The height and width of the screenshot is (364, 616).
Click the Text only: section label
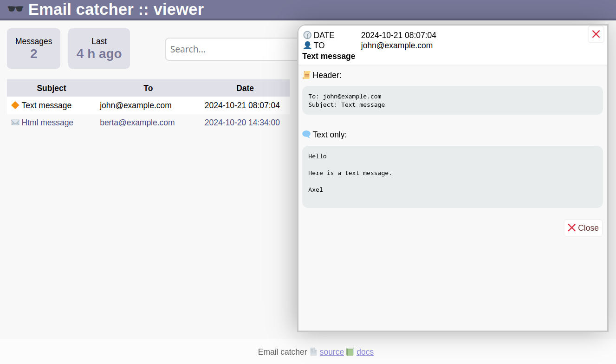coord(330,135)
